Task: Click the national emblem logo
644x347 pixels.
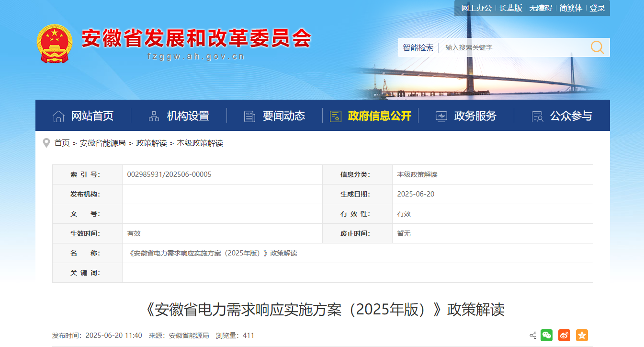Action: pyautogui.click(x=55, y=44)
